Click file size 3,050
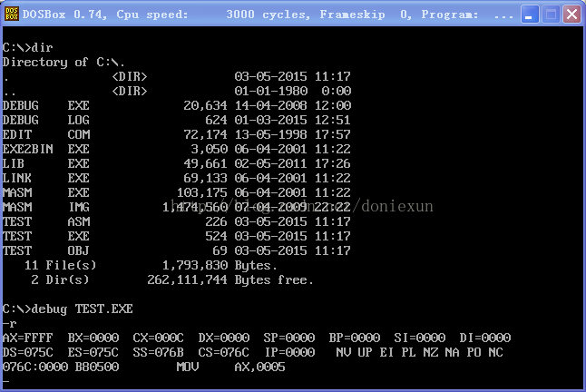The image size is (586, 392). click(x=210, y=149)
